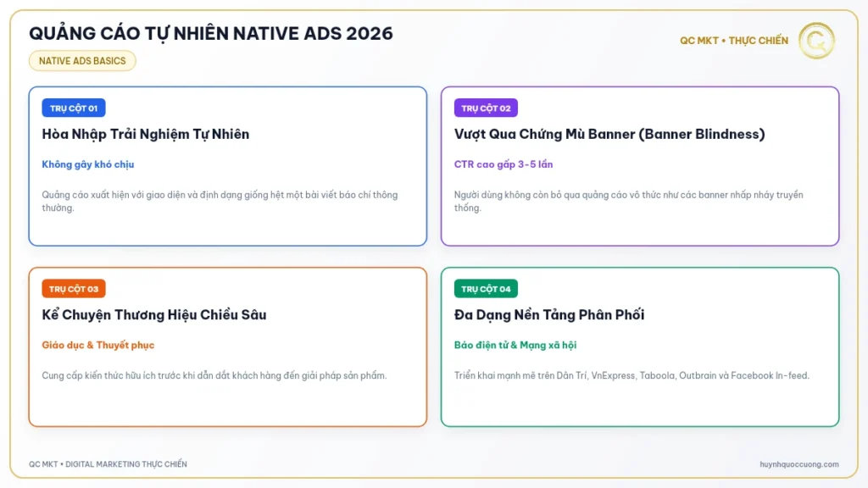Image resolution: width=868 pixels, height=488 pixels.
Task: Click subtitle Không gây khó chịu
Action: coord(88,164)
